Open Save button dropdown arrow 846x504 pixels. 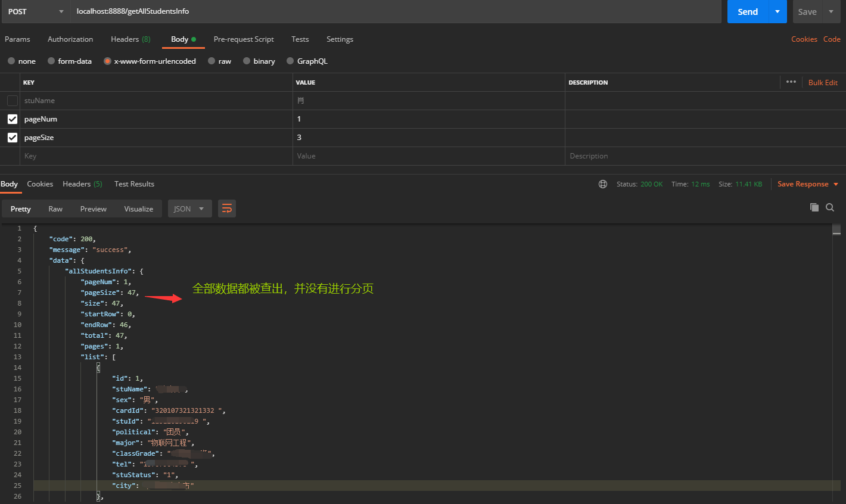(831, 11)
